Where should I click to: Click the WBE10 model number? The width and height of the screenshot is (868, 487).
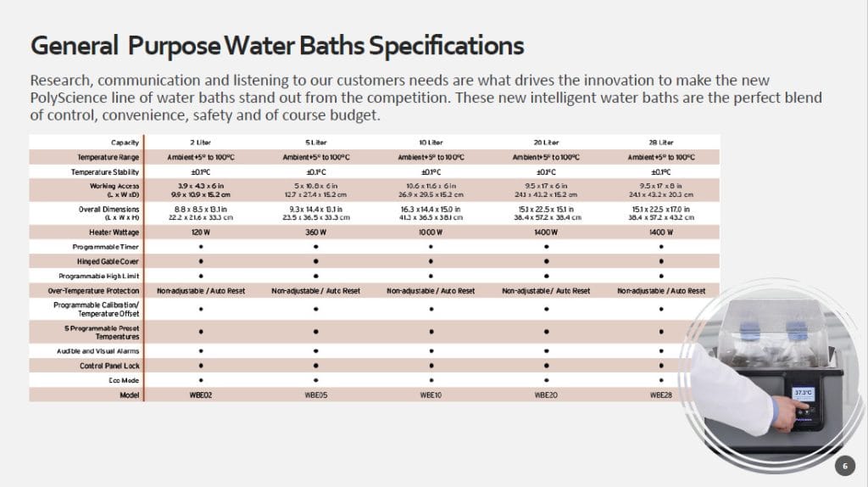coord(431,395)
